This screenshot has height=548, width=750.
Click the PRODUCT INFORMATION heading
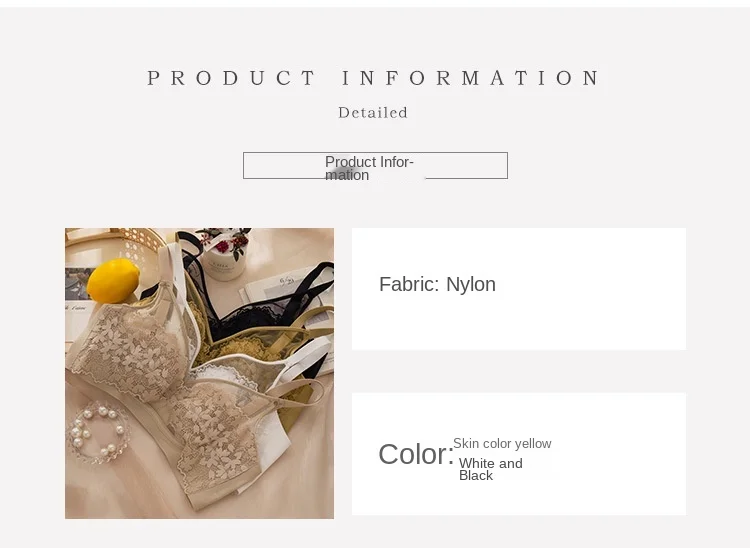click(x=373, y=78)
